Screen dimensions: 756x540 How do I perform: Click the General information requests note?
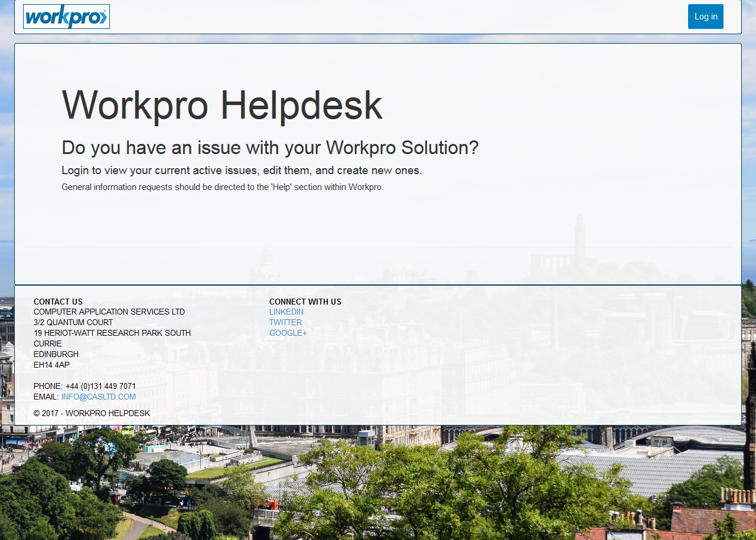[x=222, y=186]
